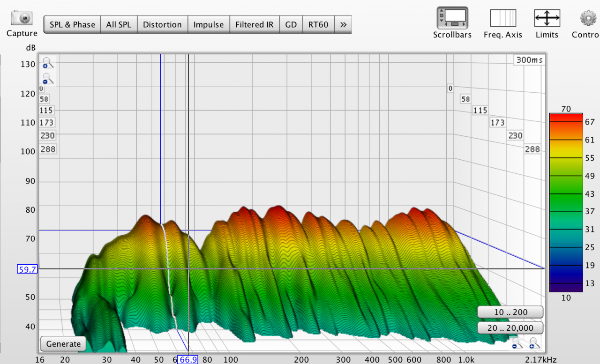Set frequency range with the 20 .. 20,000 button
Screen dimensions: 600x364
coord(510,328)
